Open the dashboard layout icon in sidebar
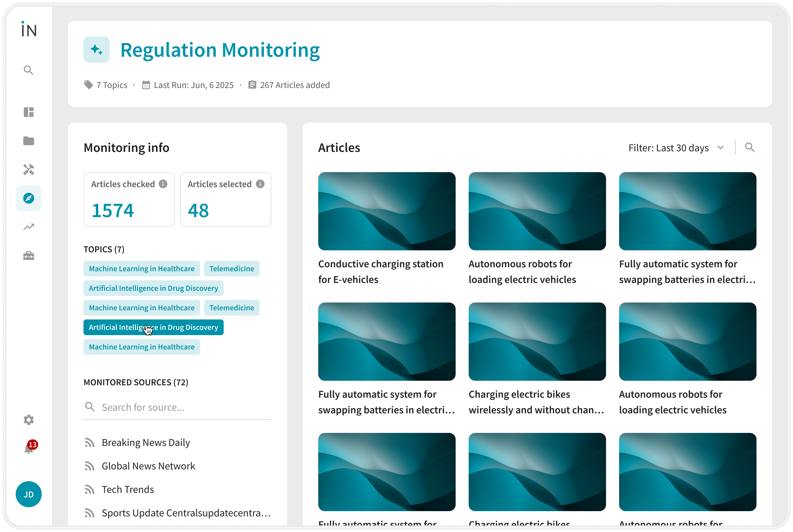 click(x=28, y=112)
